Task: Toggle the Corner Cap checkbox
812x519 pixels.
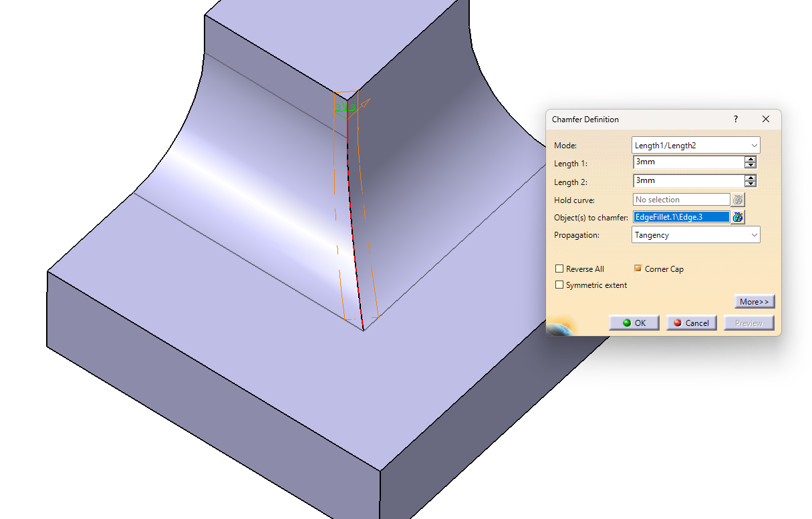Action: [x=638, y=269]
